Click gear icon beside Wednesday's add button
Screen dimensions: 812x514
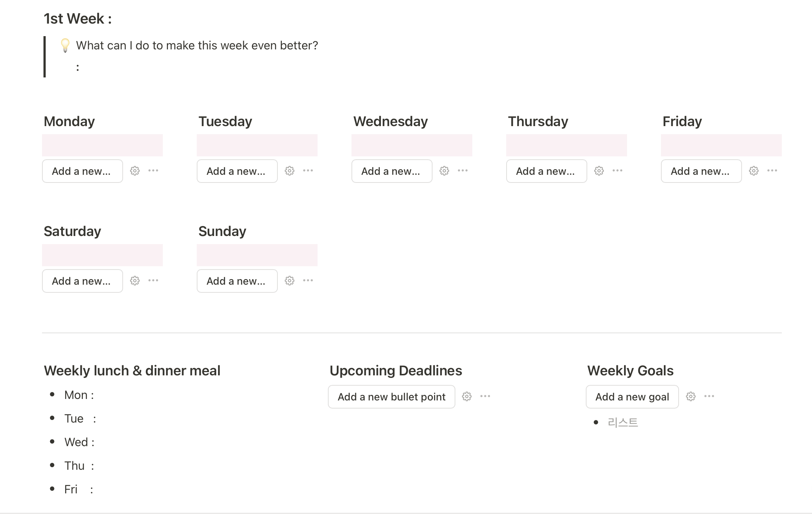point(444,171)
